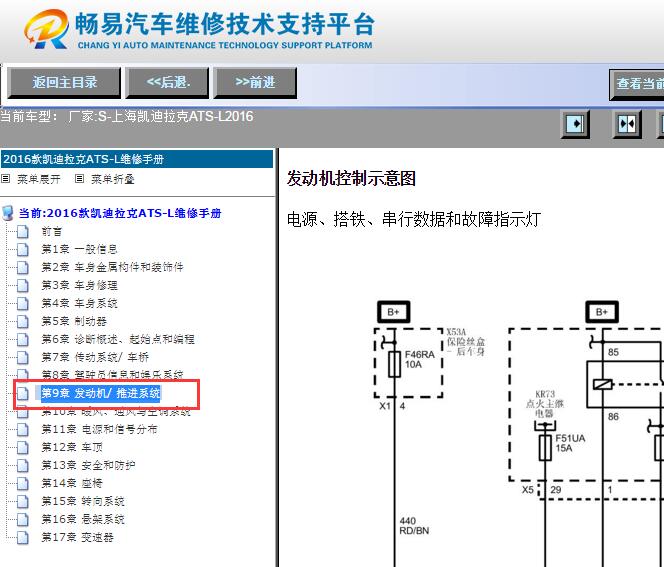Click the page icon beside 前言

(23, 232)
